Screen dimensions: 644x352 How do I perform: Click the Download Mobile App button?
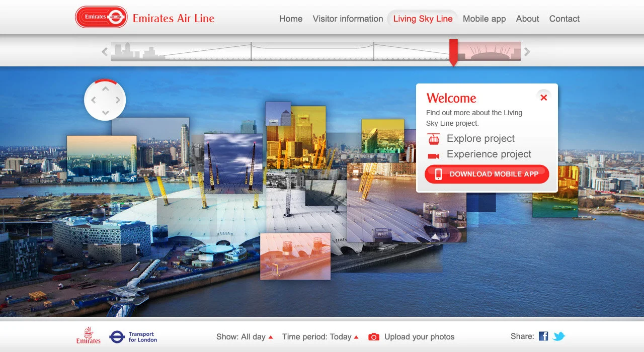tap(487, 174)
